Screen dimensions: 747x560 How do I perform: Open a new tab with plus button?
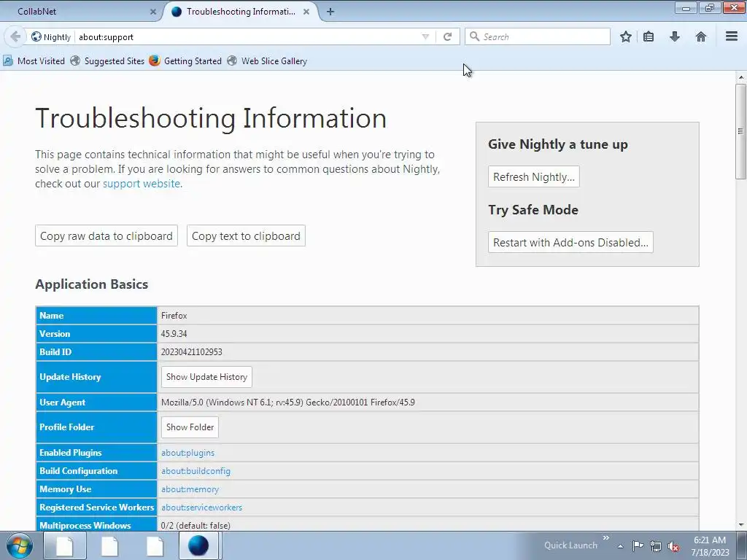[330, 12]
